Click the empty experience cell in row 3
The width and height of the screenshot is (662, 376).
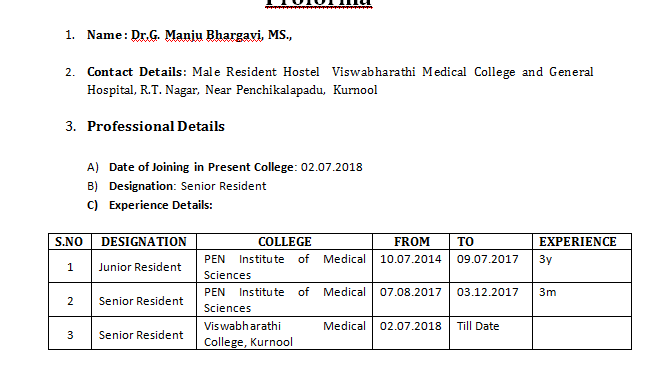582,333
